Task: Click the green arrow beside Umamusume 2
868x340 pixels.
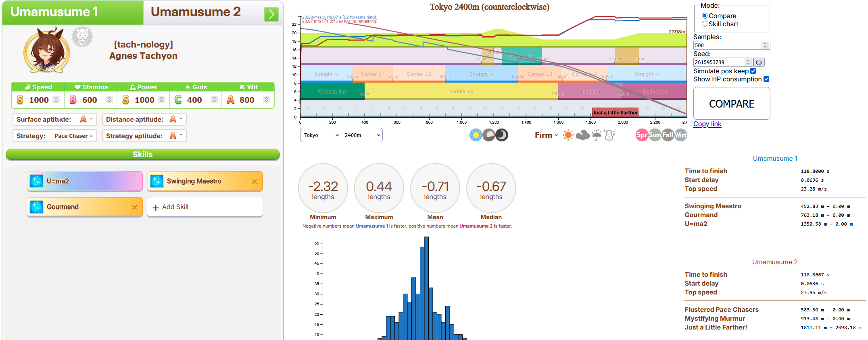Action: [x=271, y=15]
